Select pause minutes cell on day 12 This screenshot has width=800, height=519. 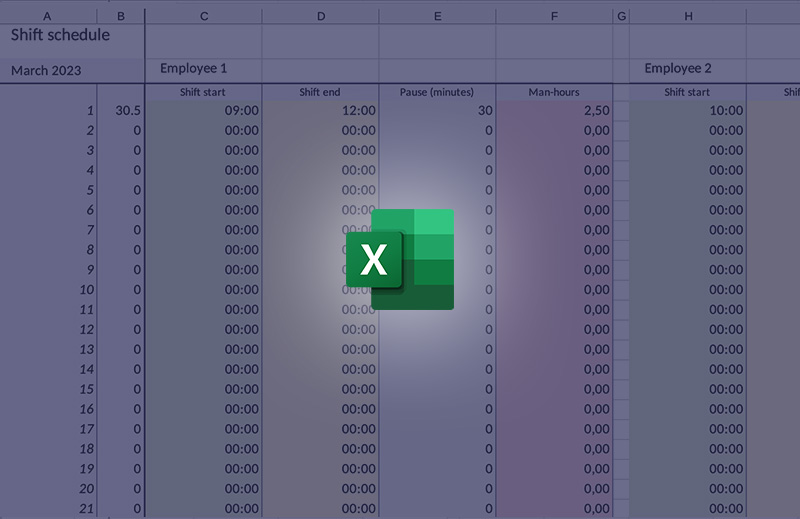click(x=437, y=329)
